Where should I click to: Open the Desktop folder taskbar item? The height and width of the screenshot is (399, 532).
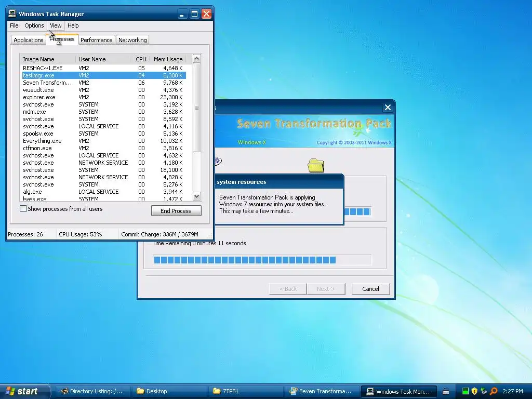[169, 391]
